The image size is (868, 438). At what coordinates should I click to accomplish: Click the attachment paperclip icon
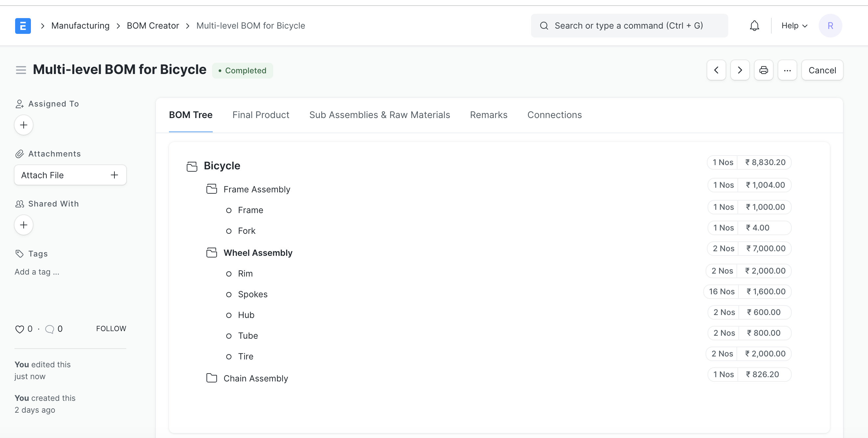(19, 154)
